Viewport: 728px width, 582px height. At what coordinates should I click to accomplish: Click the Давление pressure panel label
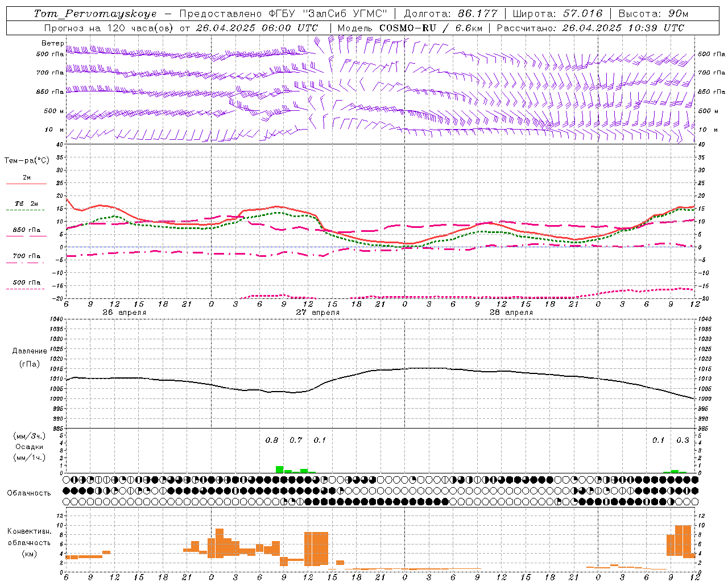pos(30,351)
